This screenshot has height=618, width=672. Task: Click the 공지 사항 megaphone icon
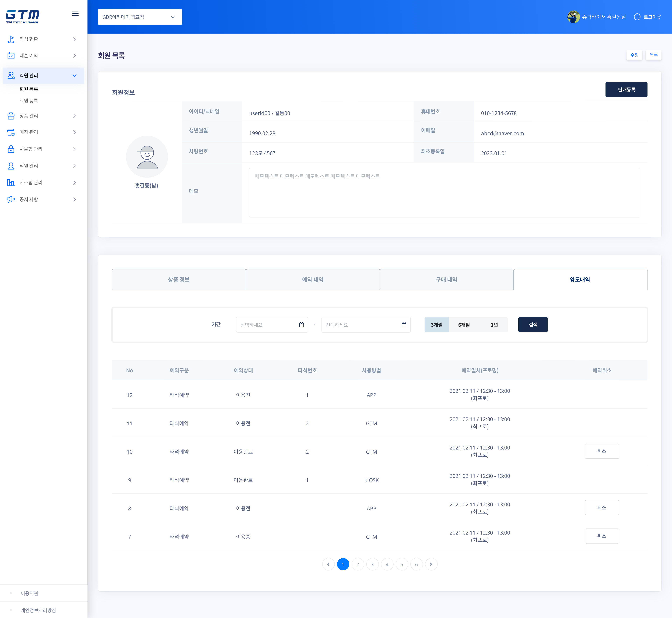[x=11, y=199]
